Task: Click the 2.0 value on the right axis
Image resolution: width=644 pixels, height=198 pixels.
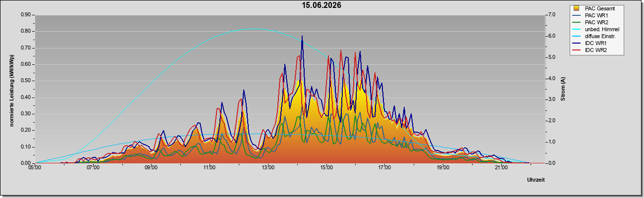Action: [551, 121]
